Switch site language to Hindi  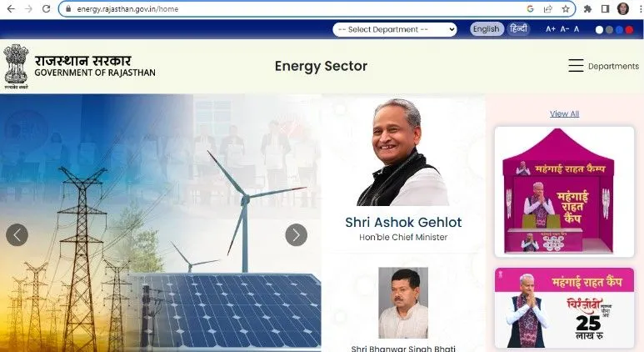pyautogui.click(x=518, y=29)
